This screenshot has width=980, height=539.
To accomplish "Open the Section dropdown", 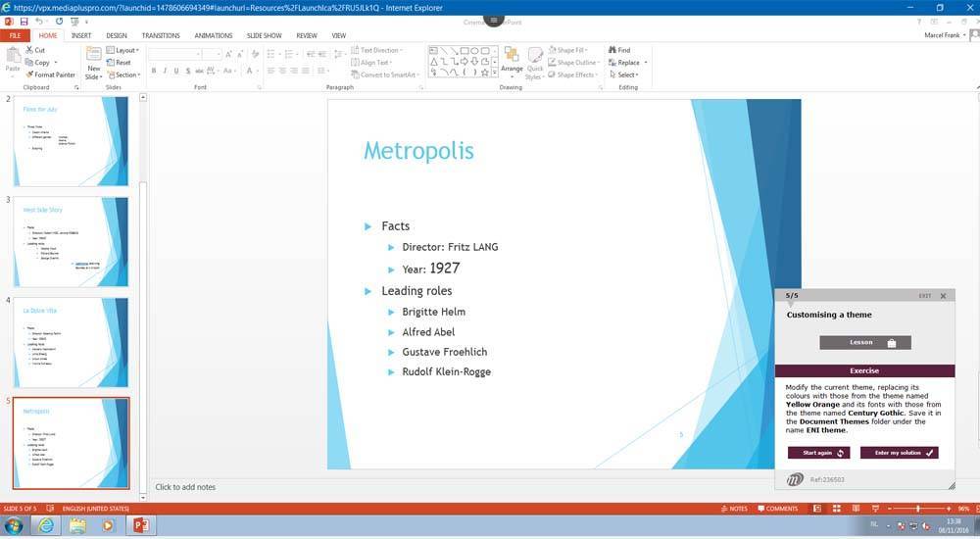I will tap(123, 74).
